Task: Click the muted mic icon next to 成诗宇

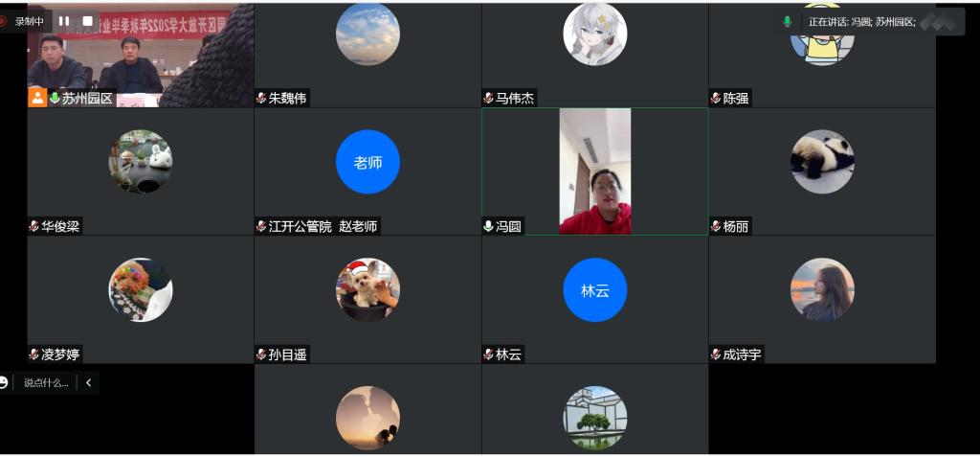Action: pos(716,354)
